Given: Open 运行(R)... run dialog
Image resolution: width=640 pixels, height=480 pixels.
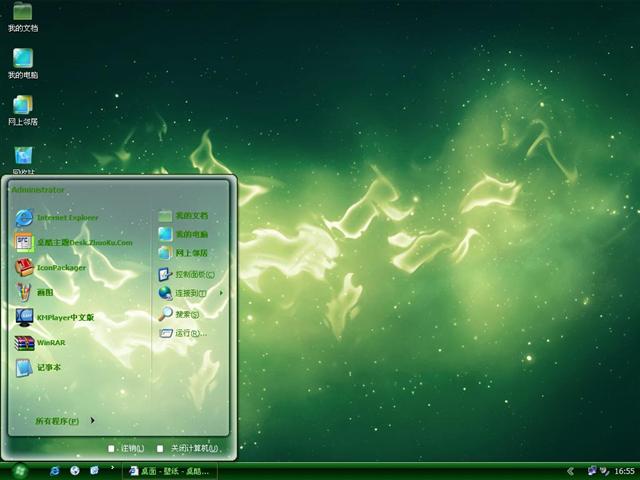Looking at the screenshot, I should point(183,333).
